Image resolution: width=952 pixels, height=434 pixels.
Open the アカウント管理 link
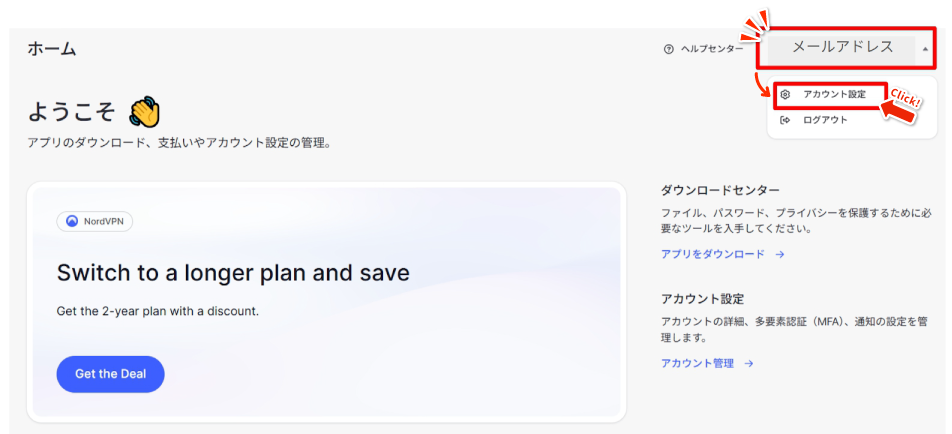697,364
